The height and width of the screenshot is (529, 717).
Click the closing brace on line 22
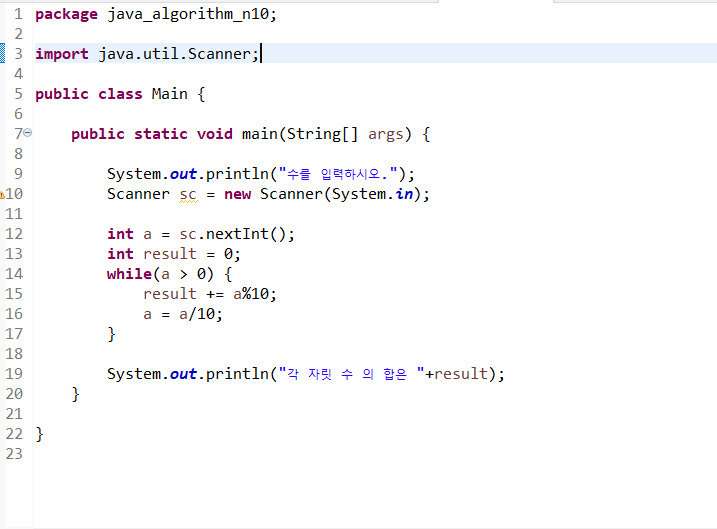40,434
